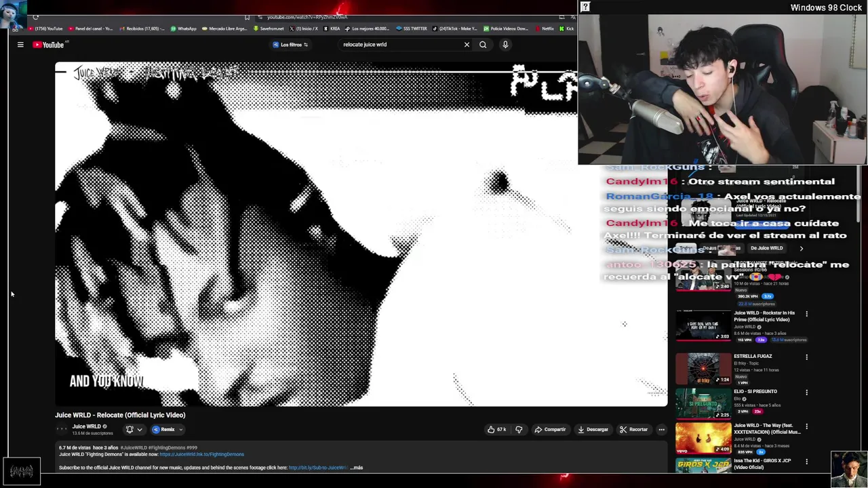Open options for the ESTRELLA FUGAZ video

(x=806, y=357)
